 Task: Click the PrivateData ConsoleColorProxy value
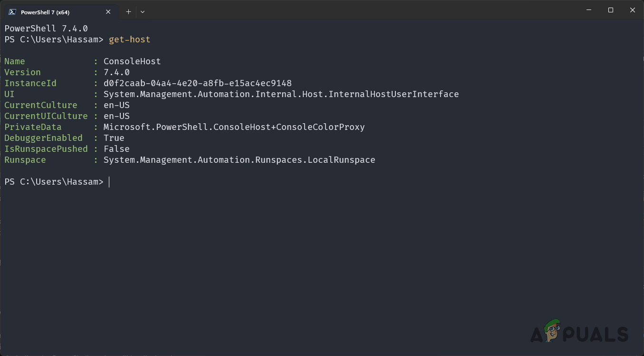234,127
